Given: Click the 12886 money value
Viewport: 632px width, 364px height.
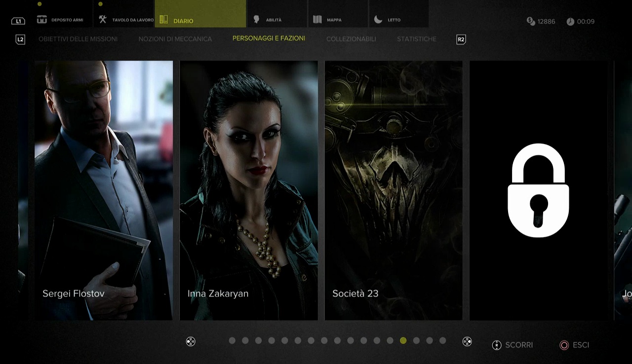Looking at the screenshot, I should 547,22.
